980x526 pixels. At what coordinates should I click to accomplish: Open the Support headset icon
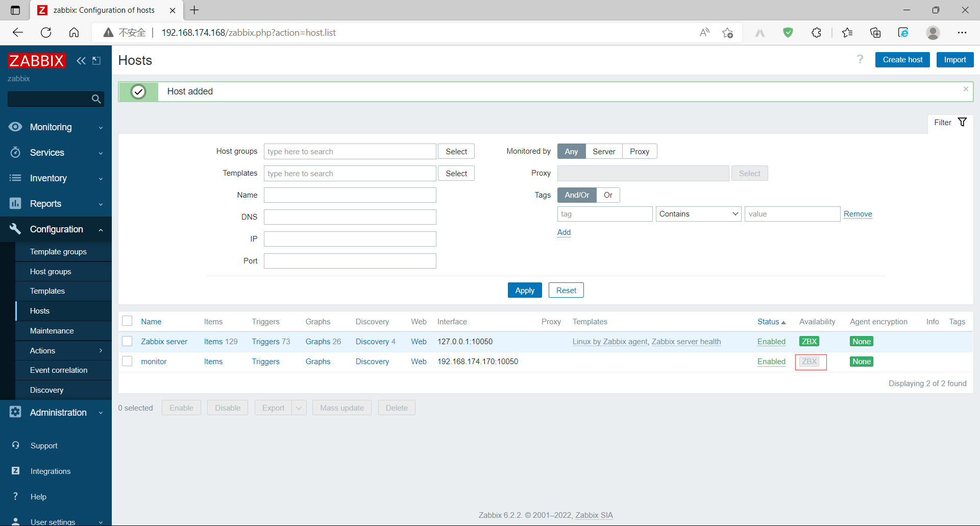(16, 445)
